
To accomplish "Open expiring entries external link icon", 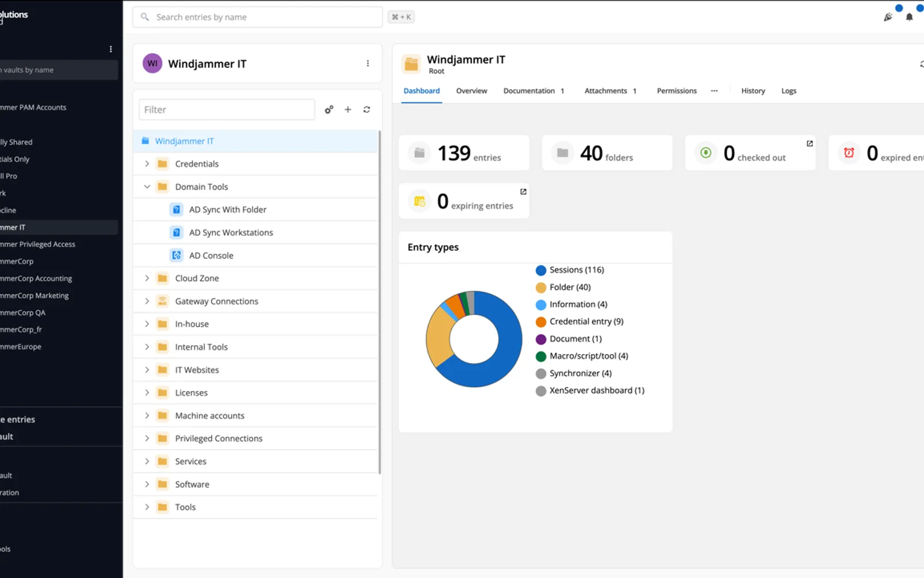I will coord(523,191).
